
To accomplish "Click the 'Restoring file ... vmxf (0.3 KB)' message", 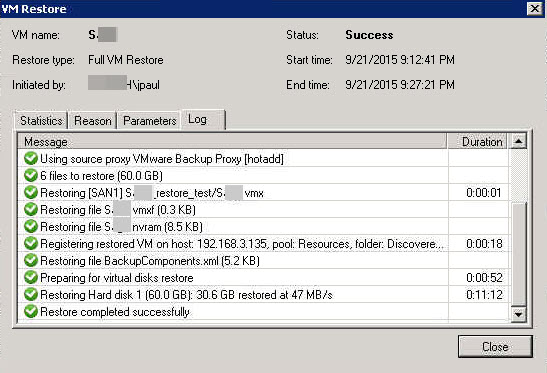I will [118, 210].
